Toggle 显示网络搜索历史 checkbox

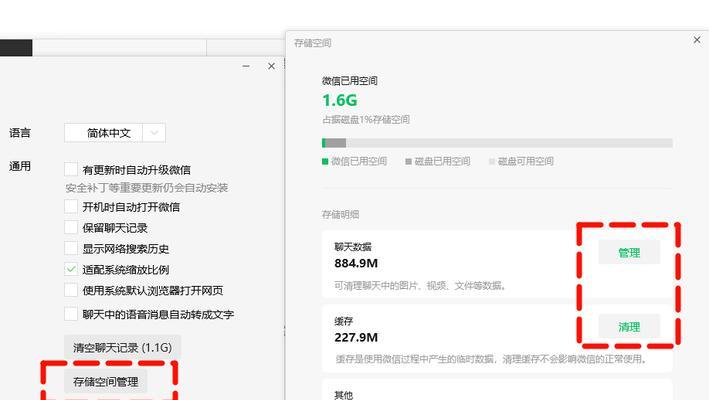pos(71,248)
